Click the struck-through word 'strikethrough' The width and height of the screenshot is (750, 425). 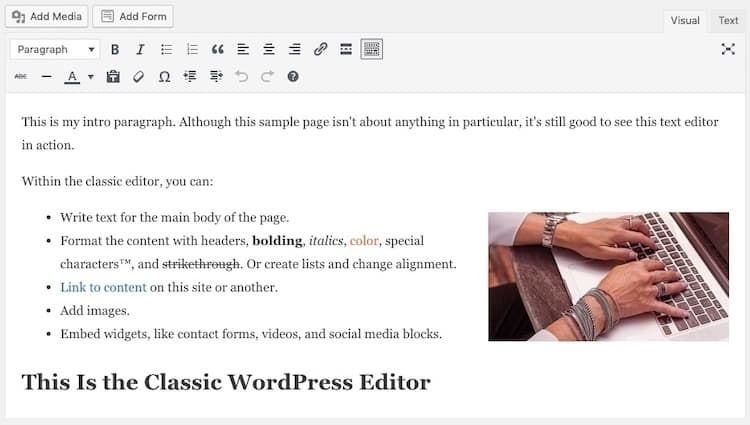pyautogui.click(x=201, y=264)
